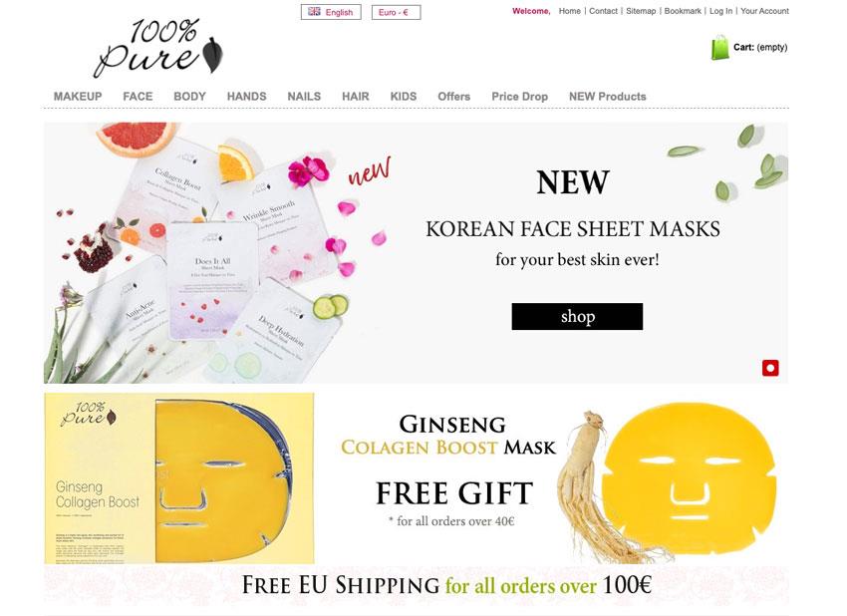Click the Sitemap link
The height and width of the screenshot is (616, 847).
click(641, 11)
